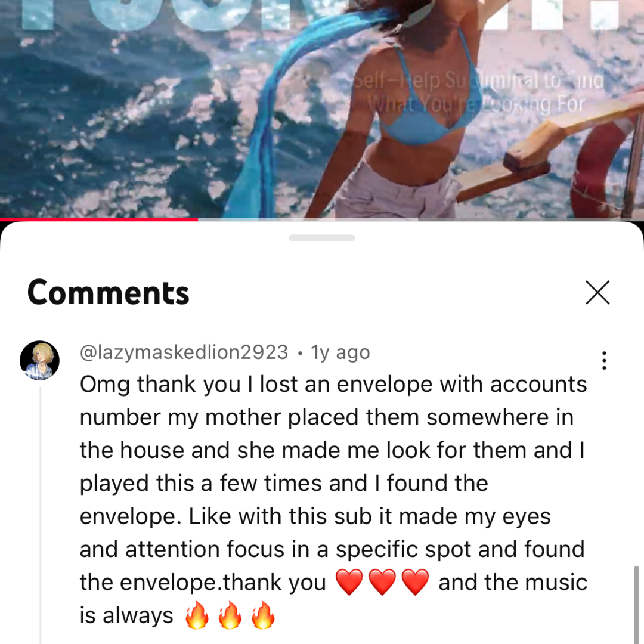Tap the profile avatar of lazymaskedlion2923
Image resolution: width=644 pixels, height=644 pixels.
point(40,360)
